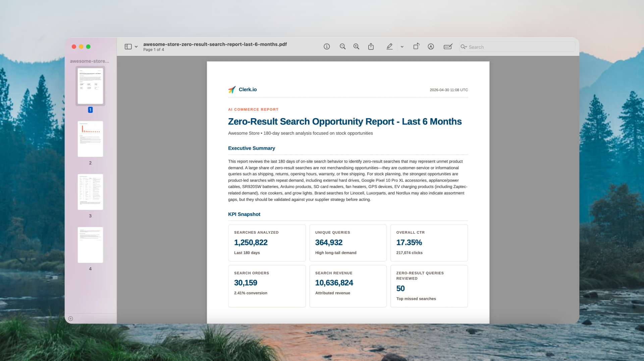Click the value "30,159"

[246, 283]
